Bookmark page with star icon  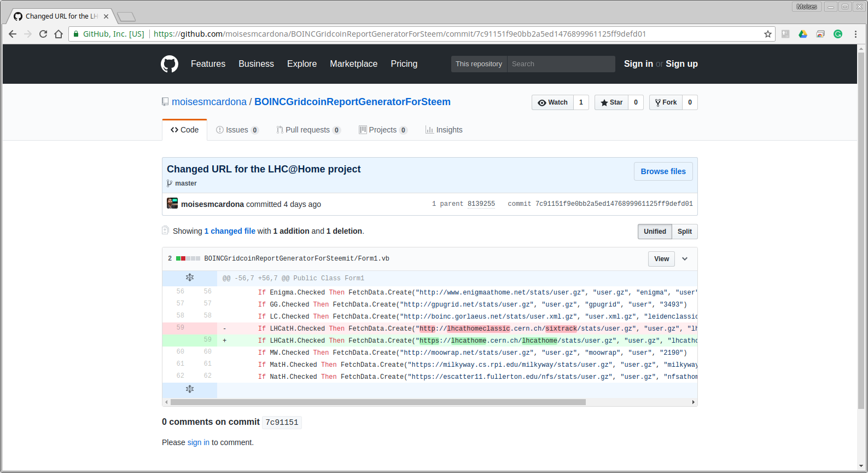(768, 34)
